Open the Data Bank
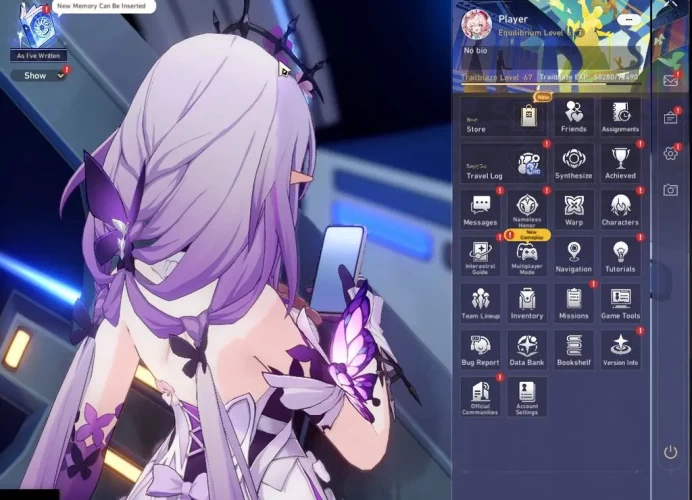Image resolution: width=692 pixels, height=500 pixels. [x=527, y=350]
